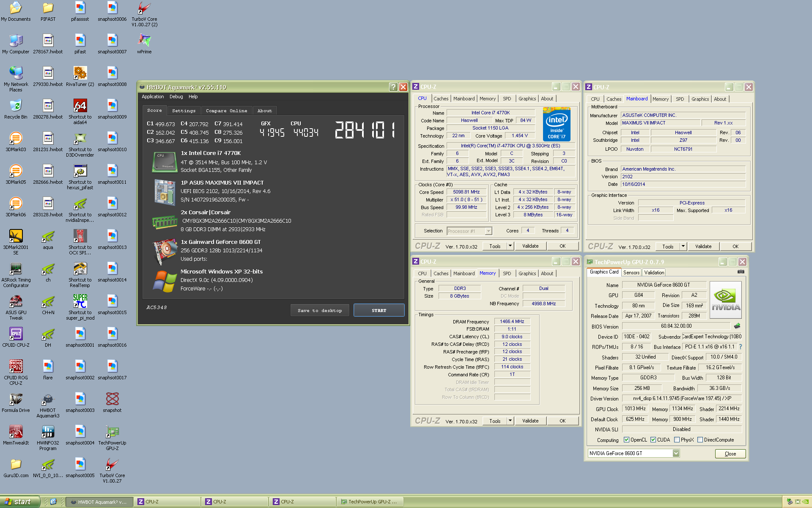Viewport: 812px width, 508px height.
Task: Open Debug menu in Aquamark
Action: click(176, 97)
